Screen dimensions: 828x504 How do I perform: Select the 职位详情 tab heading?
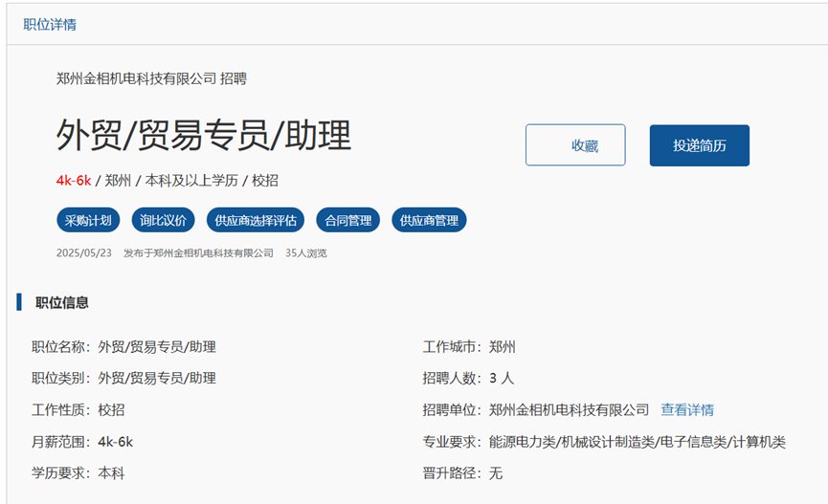pos(50,25)
